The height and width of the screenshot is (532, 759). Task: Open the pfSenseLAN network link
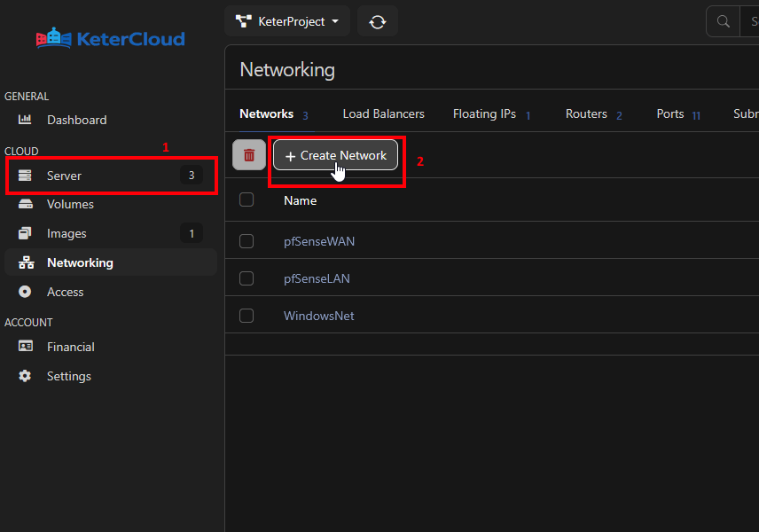click(x=316, y=278)
